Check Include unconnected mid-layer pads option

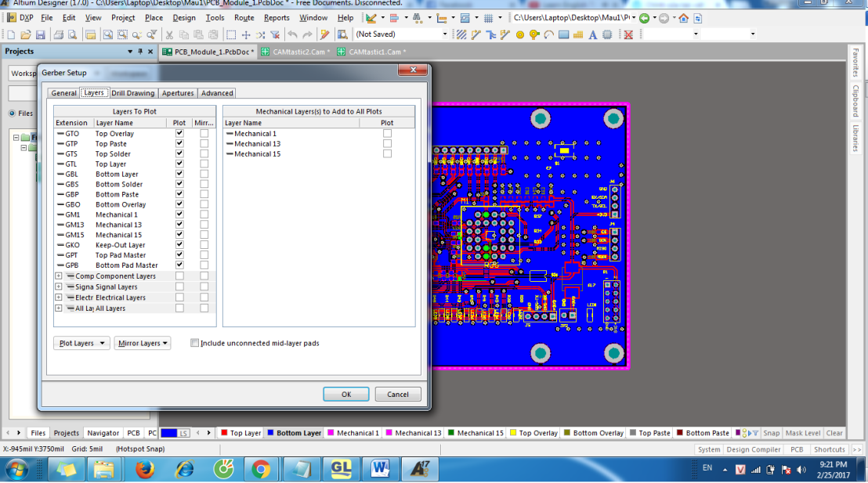[x=195, y=343]
